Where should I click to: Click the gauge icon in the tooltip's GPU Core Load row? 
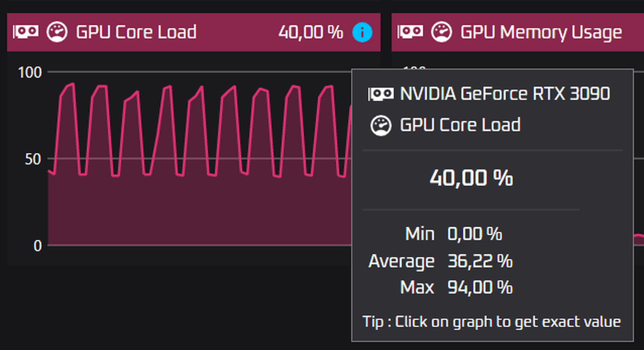381,126
